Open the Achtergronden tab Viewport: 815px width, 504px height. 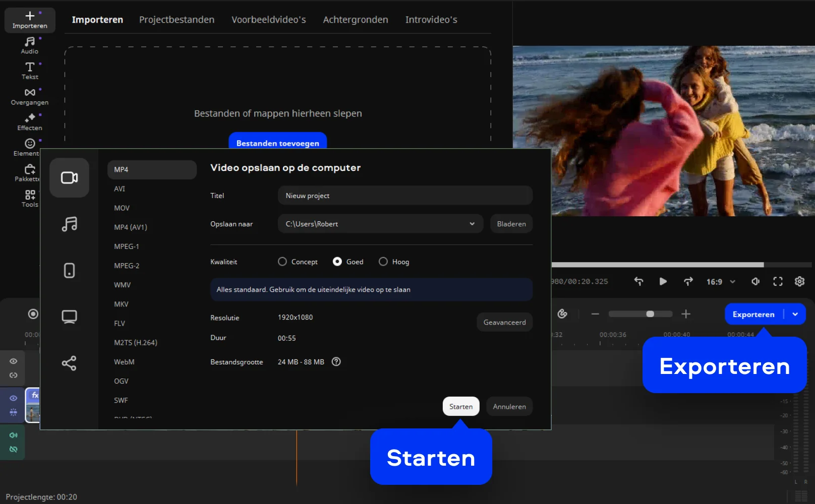click(356, 20)
